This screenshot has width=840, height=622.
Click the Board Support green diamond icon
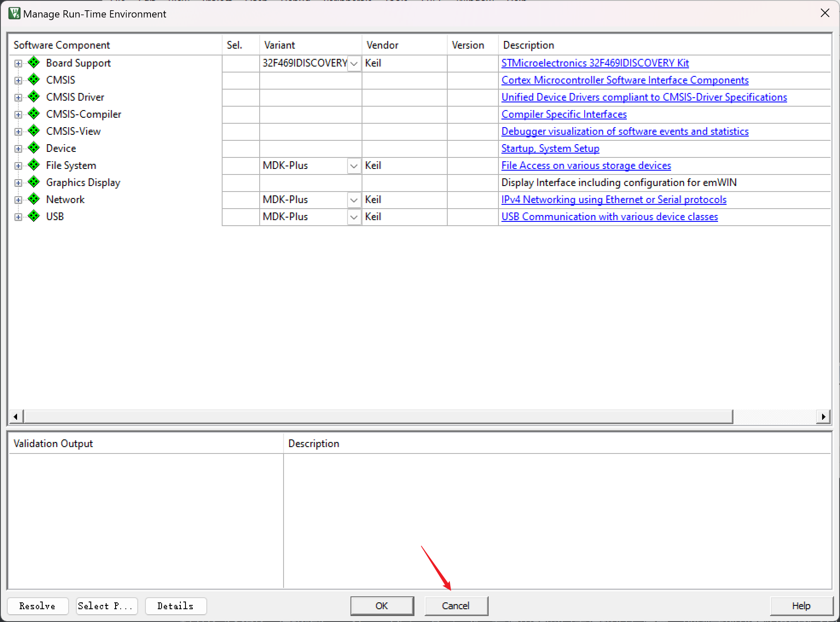[34, 63]
